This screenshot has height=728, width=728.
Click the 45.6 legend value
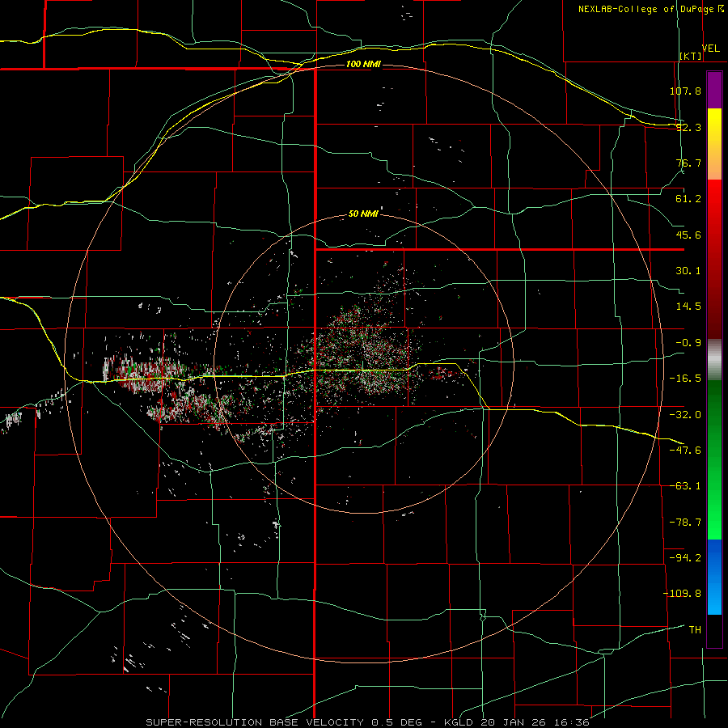coord(688,235)
